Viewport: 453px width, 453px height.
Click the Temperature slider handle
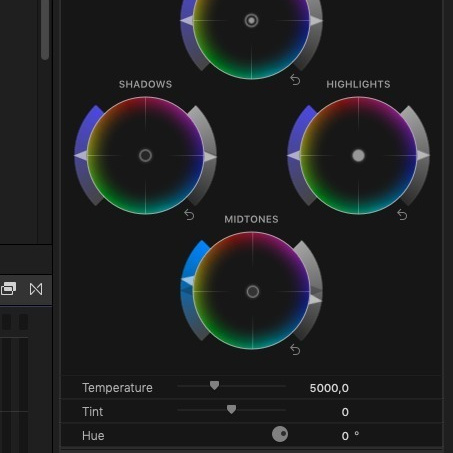point(214,386)
